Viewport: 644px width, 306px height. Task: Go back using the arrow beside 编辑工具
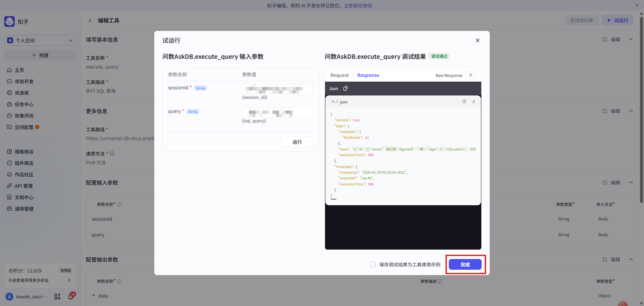90,20
